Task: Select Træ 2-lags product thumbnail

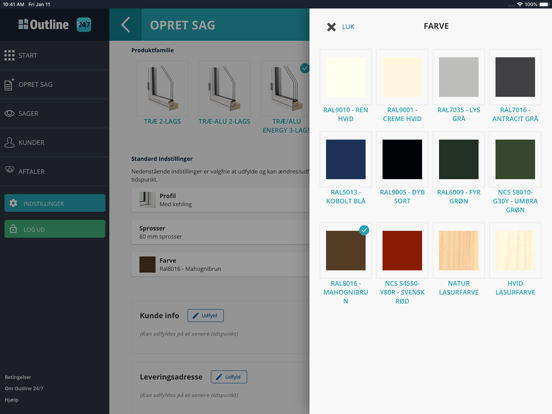Action: tap(162, 88)
